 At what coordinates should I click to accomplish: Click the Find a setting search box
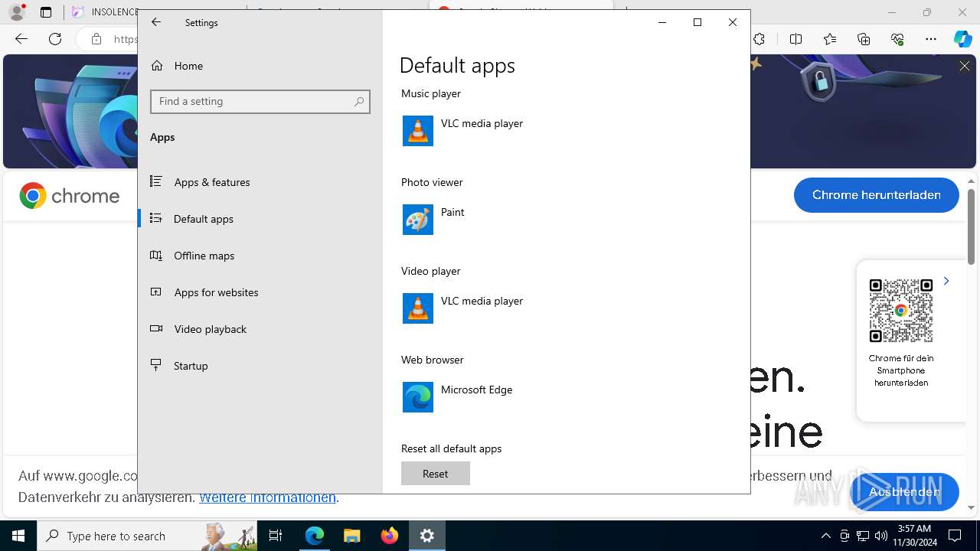coord(260,101)
